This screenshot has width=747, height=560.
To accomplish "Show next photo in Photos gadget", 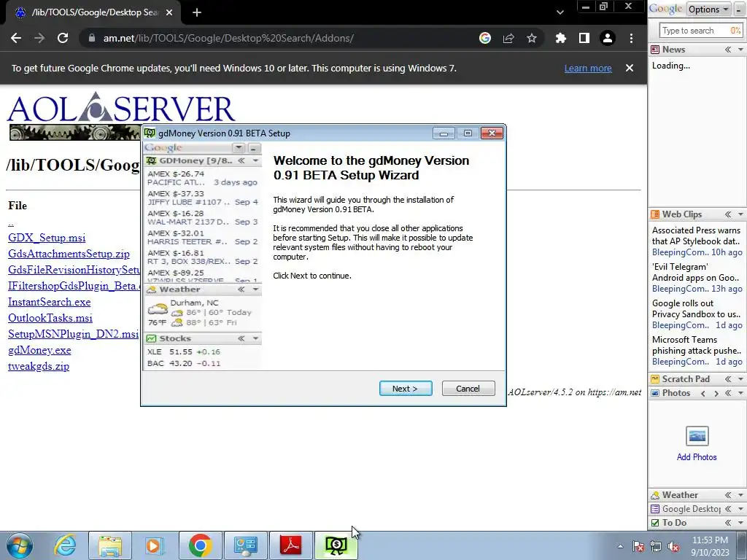I will 716,393.
